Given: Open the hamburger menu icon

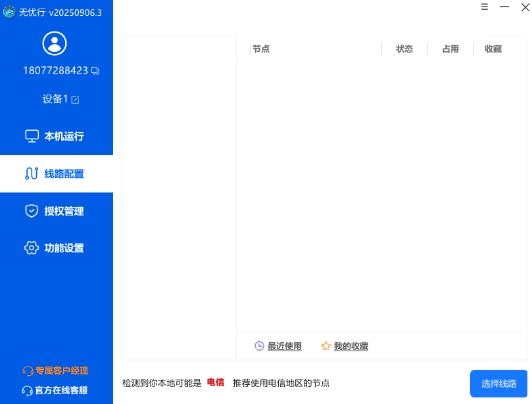Looking at the screenshot, I should (485, 7).
